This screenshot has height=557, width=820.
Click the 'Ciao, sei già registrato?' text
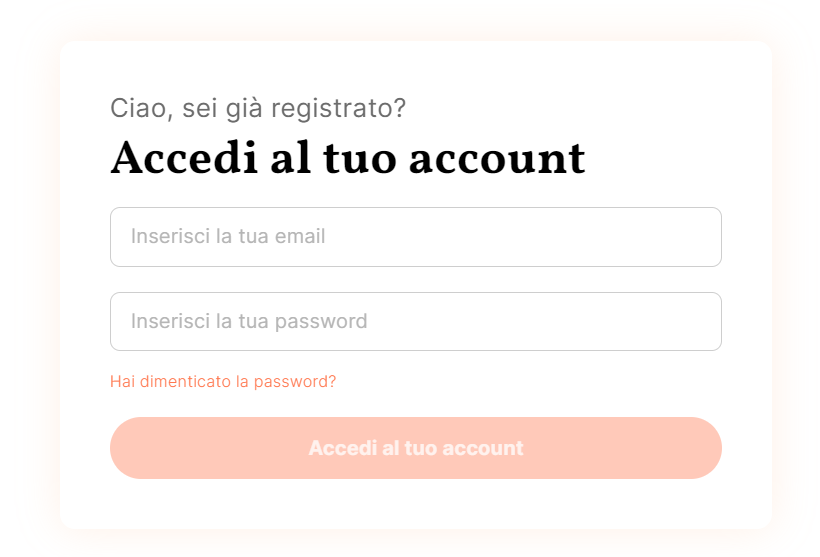coord(258,108)
